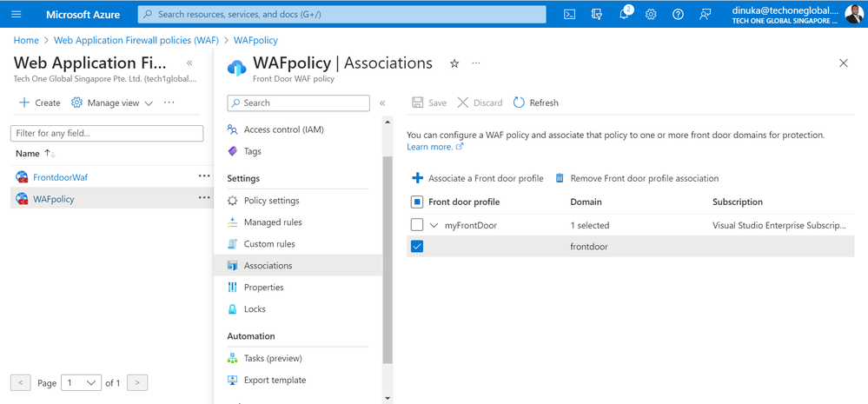Open ellipsis menu for FrontdoorWaf row

click(x=204, y=176)
